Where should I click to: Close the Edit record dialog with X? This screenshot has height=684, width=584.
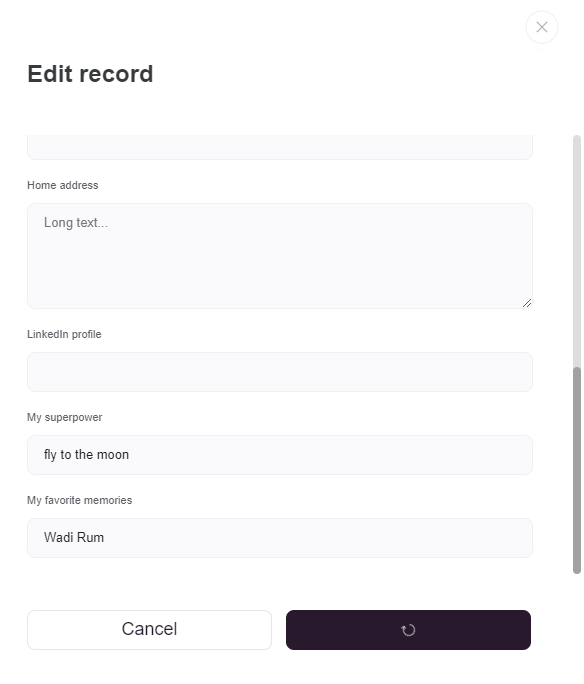coord(542,27)
